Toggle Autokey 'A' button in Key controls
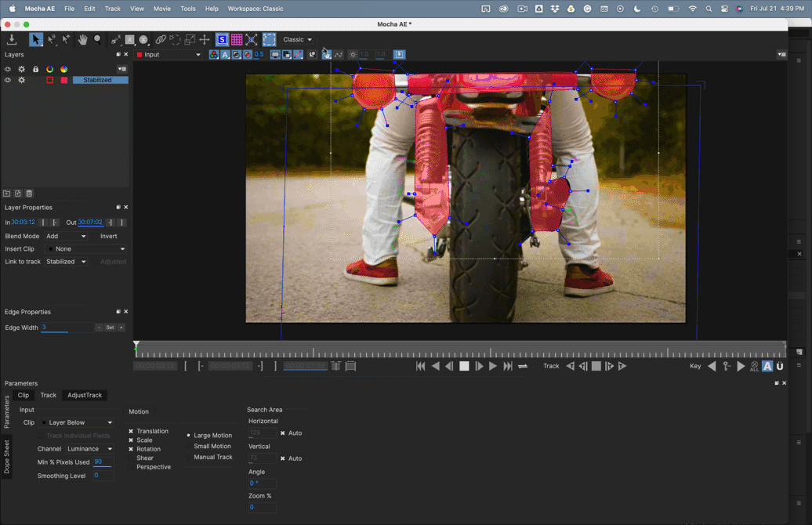812x525 pixels. click(x=767, y=366)
